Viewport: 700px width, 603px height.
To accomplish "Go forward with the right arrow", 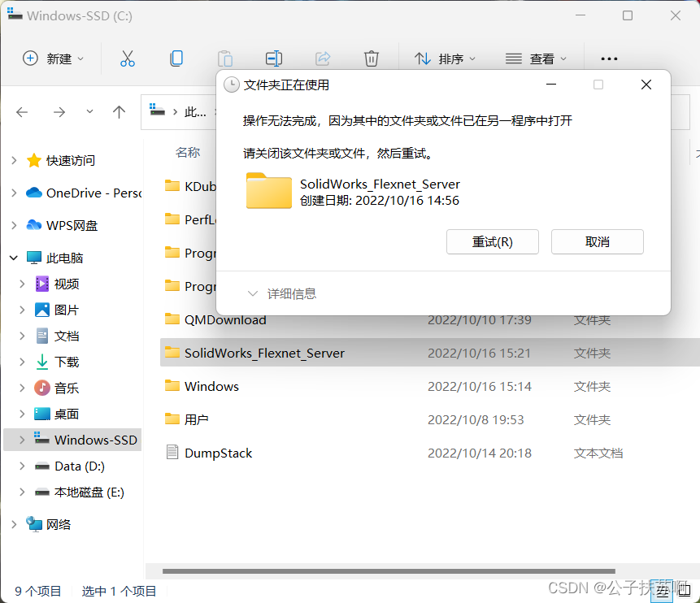I will 59,112.
